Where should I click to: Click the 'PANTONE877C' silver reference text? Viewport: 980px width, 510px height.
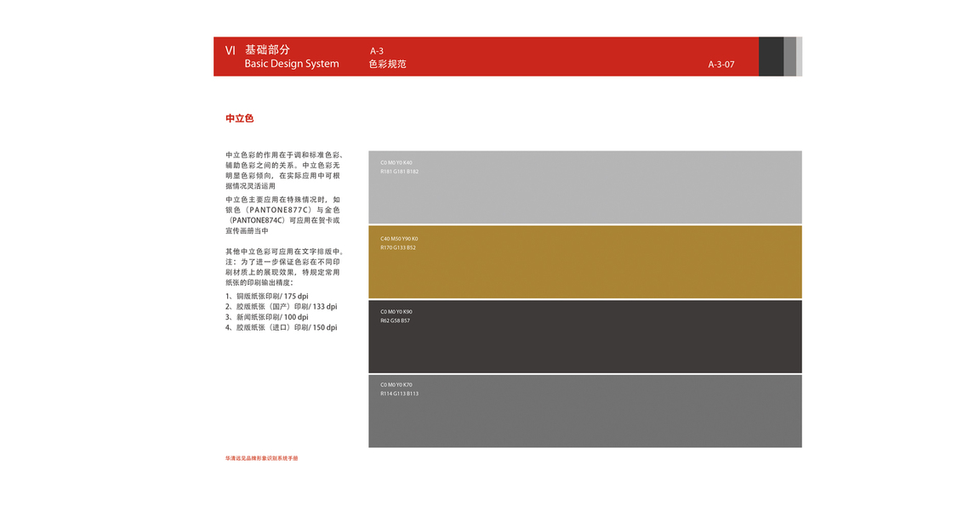(x=278, y=210)
